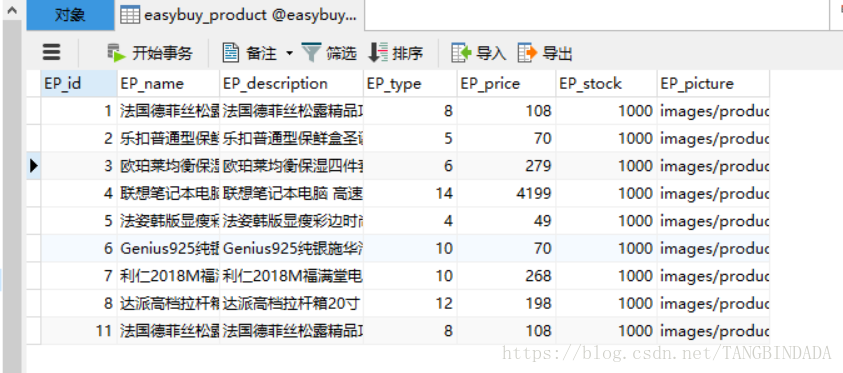Image resolution: width=843 pixels, height=373 pixels.
Task: Select the EP_id cell with value 7
Action: pos(79,276)
